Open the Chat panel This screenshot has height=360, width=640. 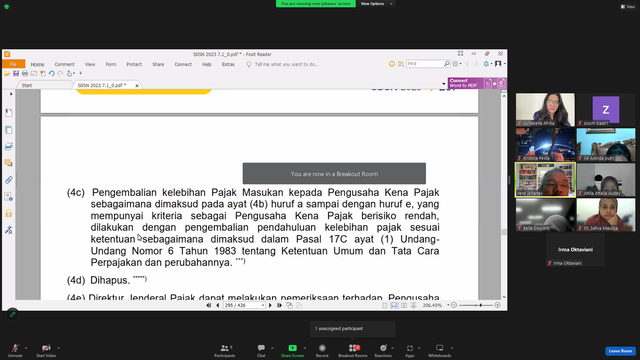tap(261, 350)
